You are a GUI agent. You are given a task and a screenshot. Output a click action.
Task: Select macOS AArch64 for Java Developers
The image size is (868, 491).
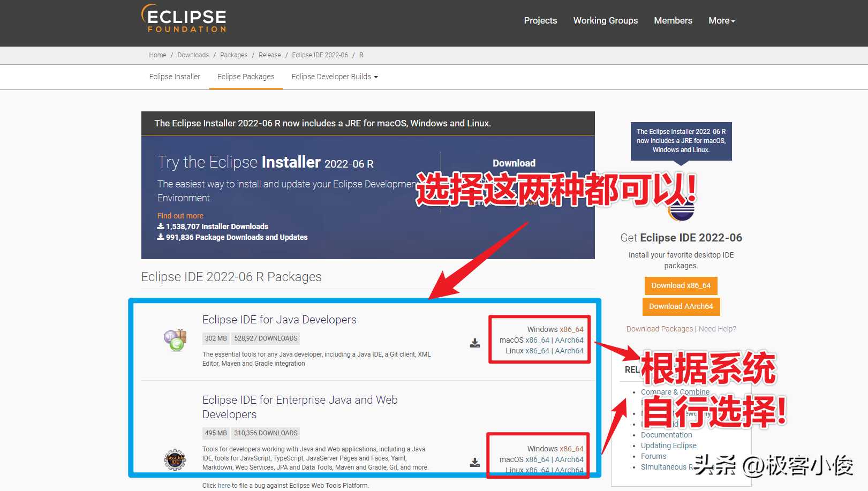pyautogui.click(x=569, y=340)
